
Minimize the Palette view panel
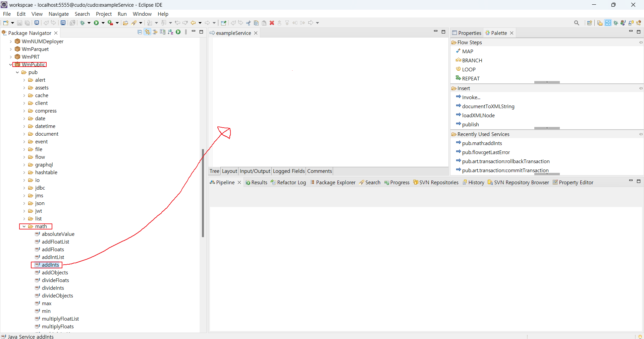631,31
